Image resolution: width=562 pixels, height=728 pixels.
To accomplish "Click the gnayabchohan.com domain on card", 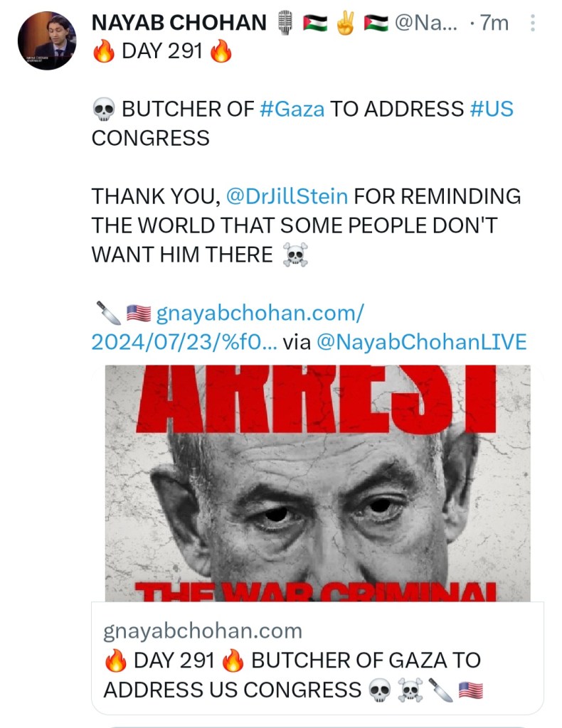I will coord(203,631).
